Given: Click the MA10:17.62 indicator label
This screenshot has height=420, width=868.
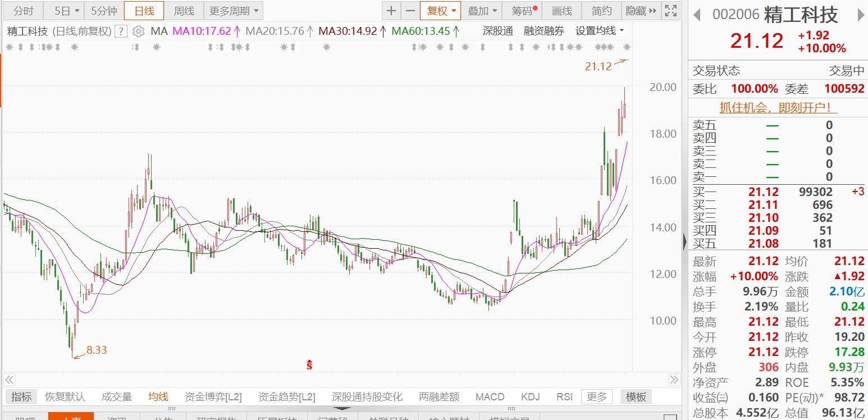Looking at the screenshot, I should [x=207, y=31].
